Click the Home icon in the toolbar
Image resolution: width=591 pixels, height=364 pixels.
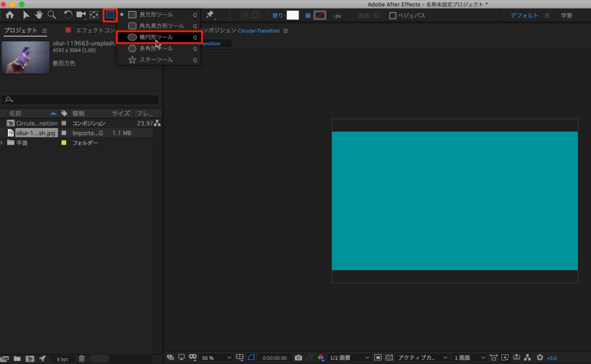(x=10, y=15)
